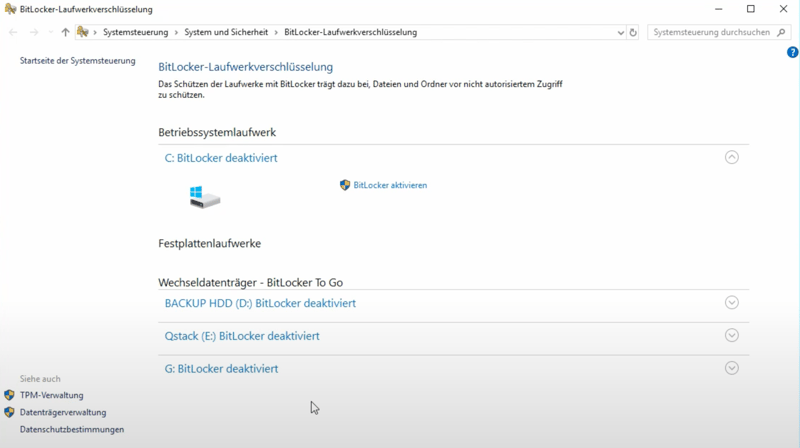Viewport: 800px width, 448px height.
Task: Maximize the BitLocker window
Action: tap(751, 9)
